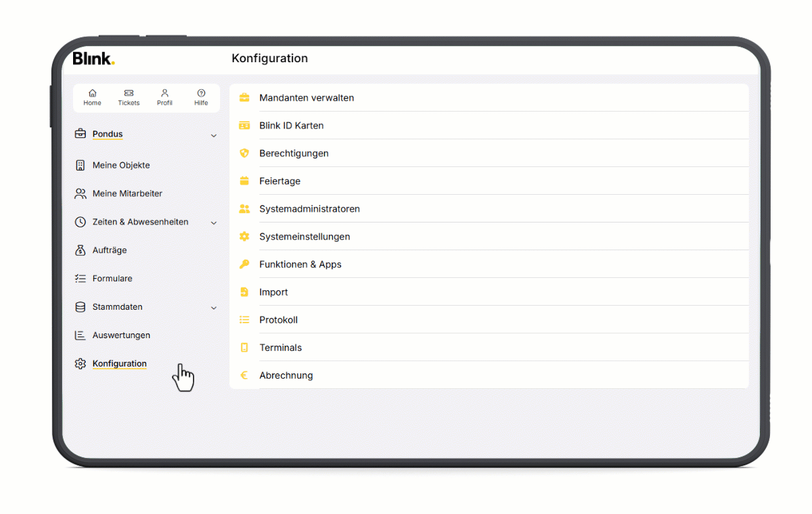Open the Tickets icon
The height and width of the screenshot is (514, 812).
pyautogui.click(x=129, y=93)
